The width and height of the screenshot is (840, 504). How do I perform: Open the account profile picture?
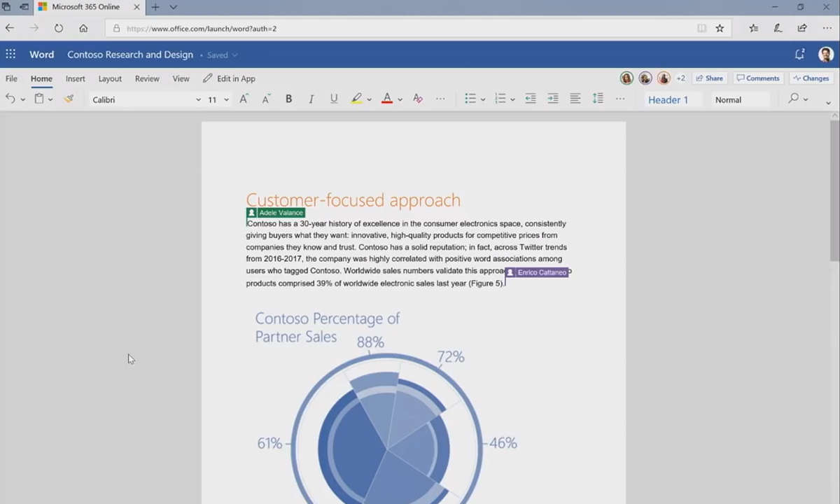[826, 55]
